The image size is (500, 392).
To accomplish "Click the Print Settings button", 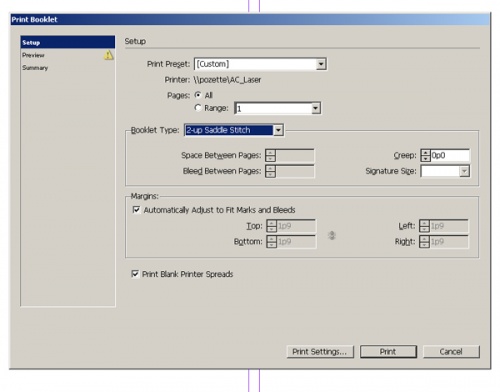I will tap(320, 352).
